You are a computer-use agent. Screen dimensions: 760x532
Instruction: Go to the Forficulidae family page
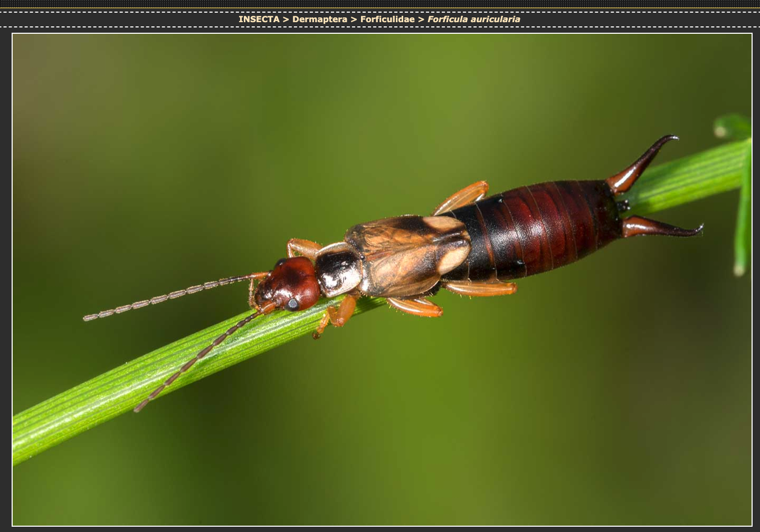(387, 19)
